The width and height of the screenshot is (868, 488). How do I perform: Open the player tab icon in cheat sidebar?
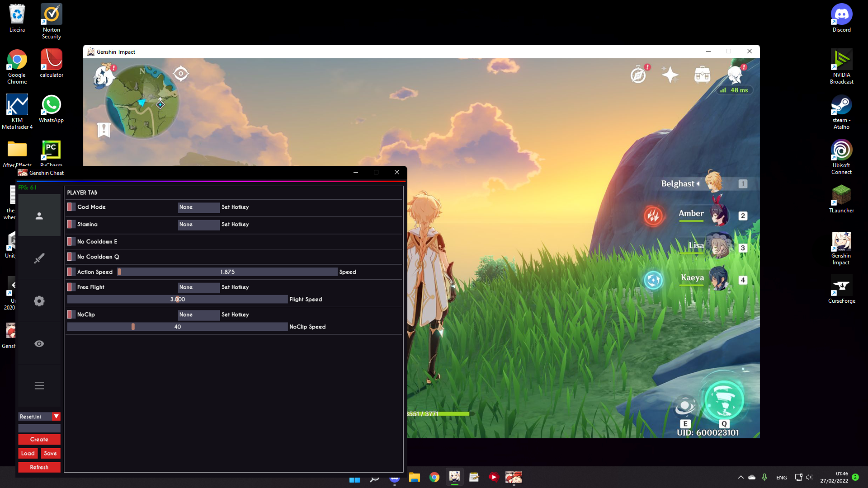coord(39,216)
